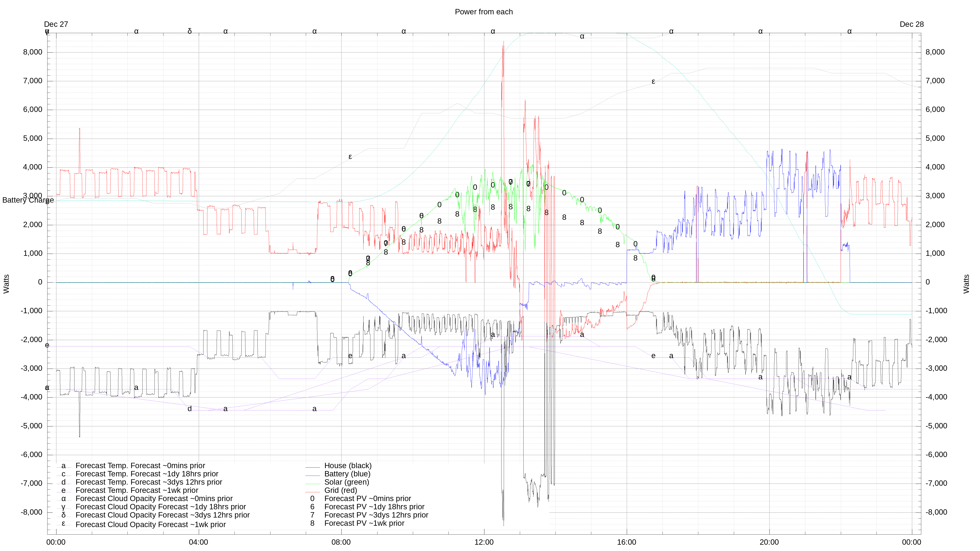Click the right '7,000' y-axis label
Viewport: 980px width, 551px height.
[x=935, y=81]
